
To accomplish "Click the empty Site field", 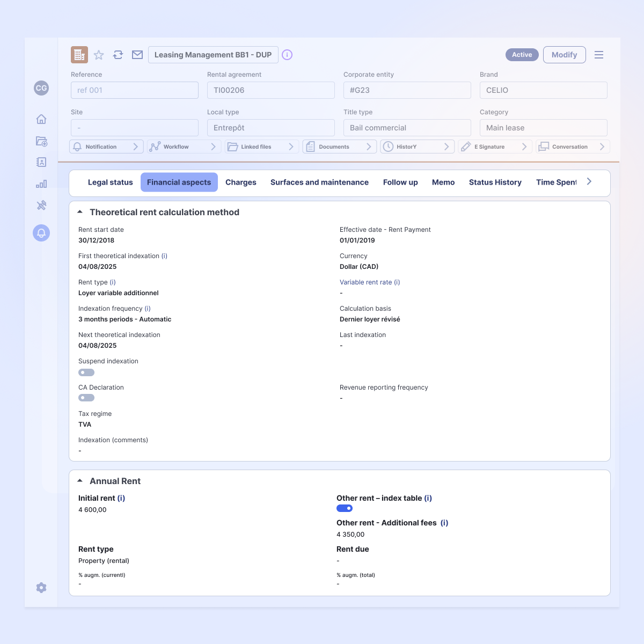I will pyautogui.click(x=135, y=128).
